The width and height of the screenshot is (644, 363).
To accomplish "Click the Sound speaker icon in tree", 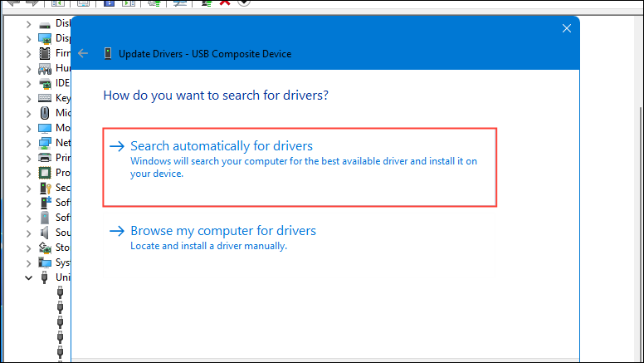I will pos(45,233).
